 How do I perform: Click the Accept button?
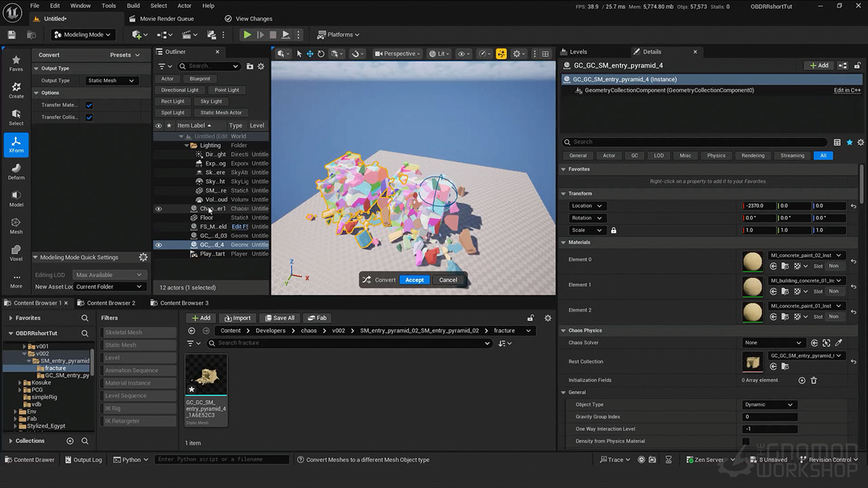(x=414, y=280)
